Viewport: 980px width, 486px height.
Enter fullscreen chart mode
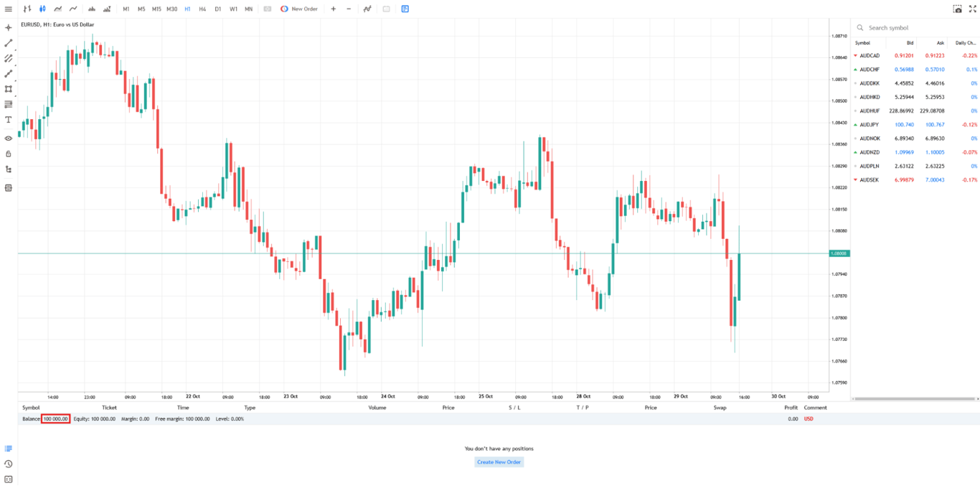point(973,9)
